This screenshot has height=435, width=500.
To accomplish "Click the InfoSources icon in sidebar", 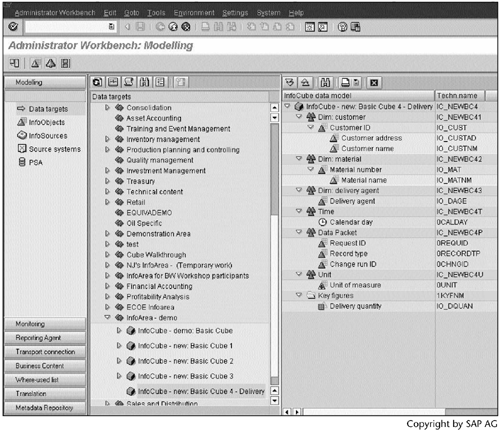I will [22, 135].
